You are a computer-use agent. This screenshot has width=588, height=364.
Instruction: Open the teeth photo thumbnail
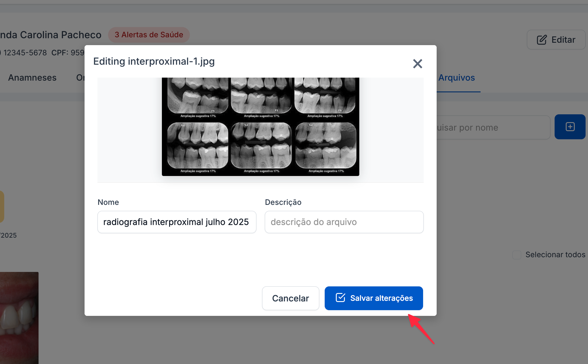[x=19, y=317]
